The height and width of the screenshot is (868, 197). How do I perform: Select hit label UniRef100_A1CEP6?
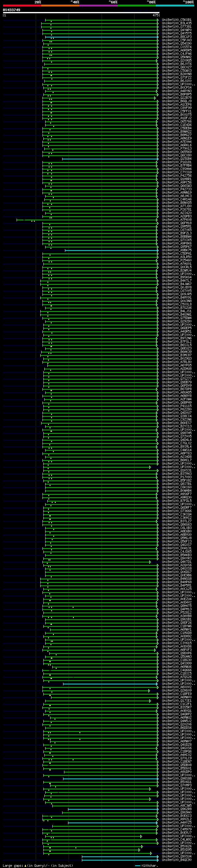(176, 104)
